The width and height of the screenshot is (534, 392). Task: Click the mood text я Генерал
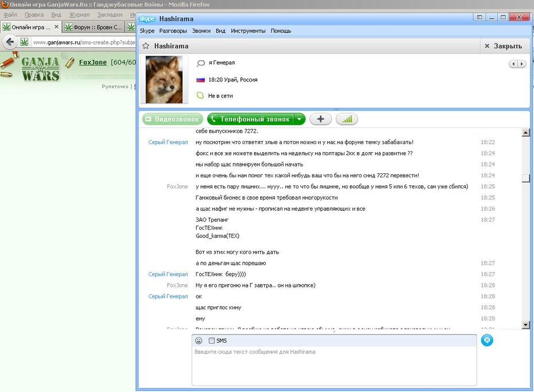click(x=222, y=63)
